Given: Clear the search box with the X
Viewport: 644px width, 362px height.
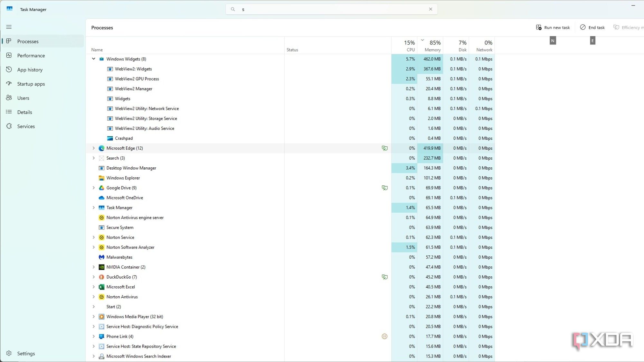Looking at the screenshot, I should pos(431,9).
